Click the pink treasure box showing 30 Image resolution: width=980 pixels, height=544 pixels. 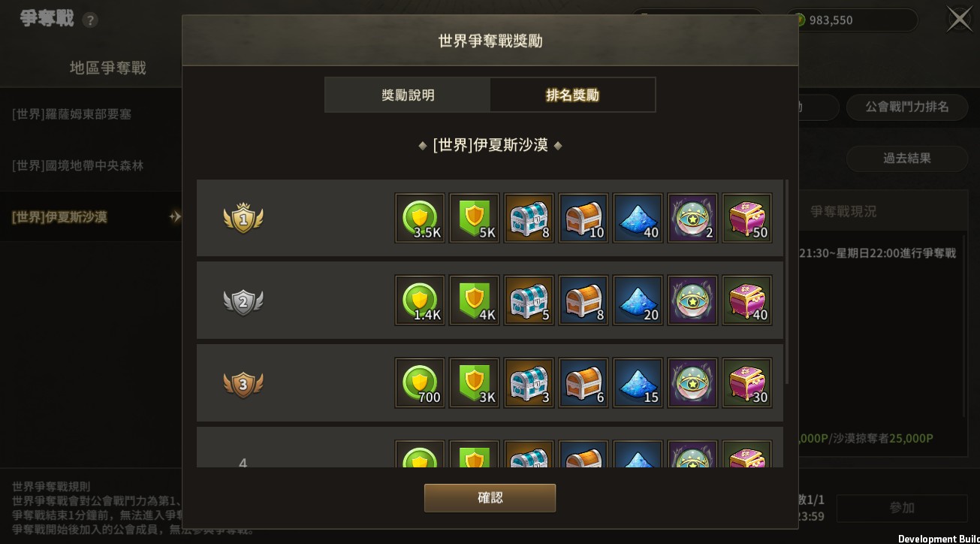click(747, 383)
